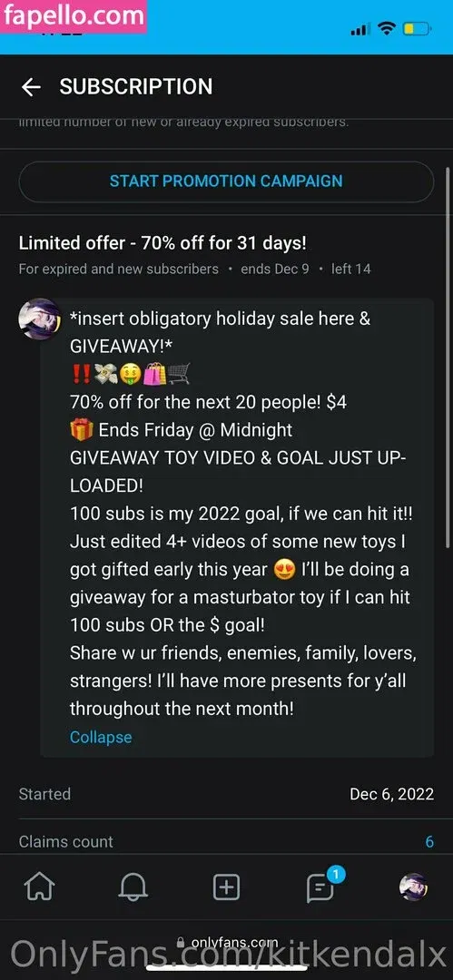Tap the back arrow beside SUBSCRIPTION
Viewport: 453px width, 980px height.
click(31, 87)
